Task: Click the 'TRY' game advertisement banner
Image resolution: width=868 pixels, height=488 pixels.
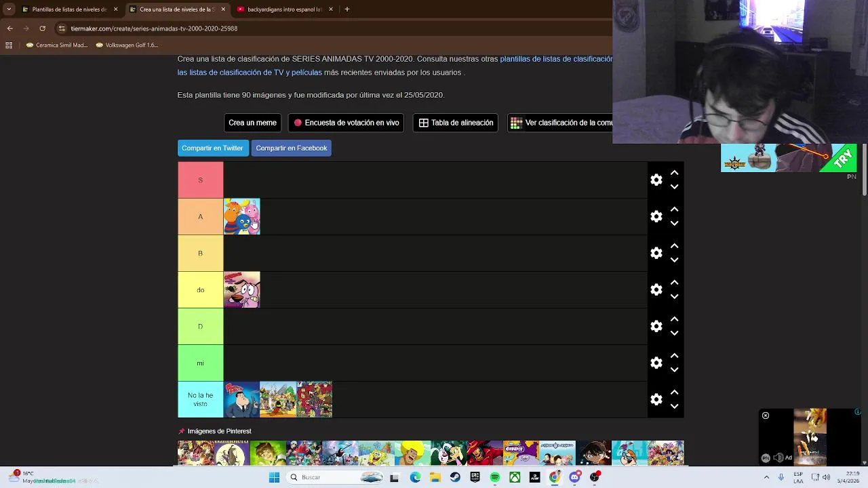Action: (789, 158)
